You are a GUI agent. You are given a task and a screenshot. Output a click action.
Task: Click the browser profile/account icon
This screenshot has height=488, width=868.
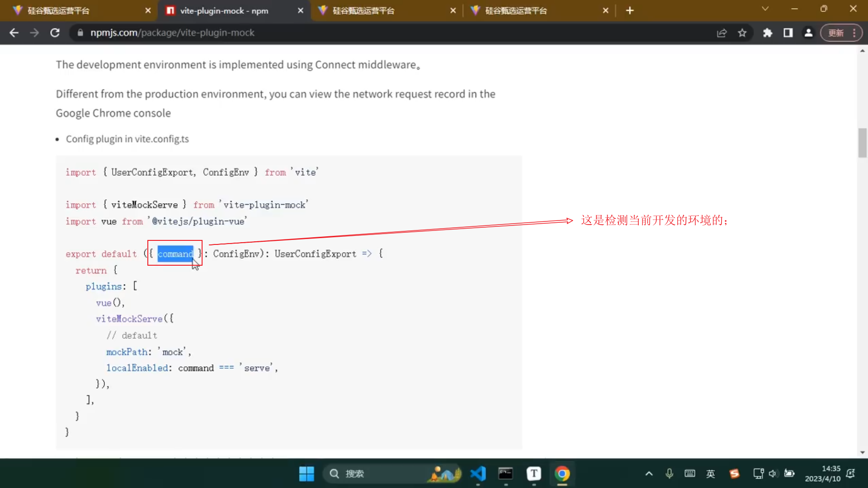(809, 33)
